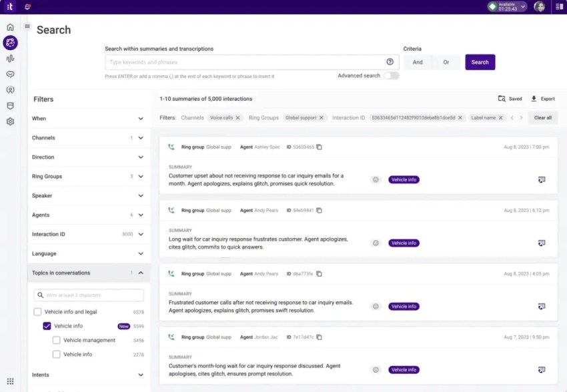This screenshot has height=392, width=567.
Task: Check the Vehicle info 2278 checkbox
Action: pyautogui.click(x=56, y=355)
